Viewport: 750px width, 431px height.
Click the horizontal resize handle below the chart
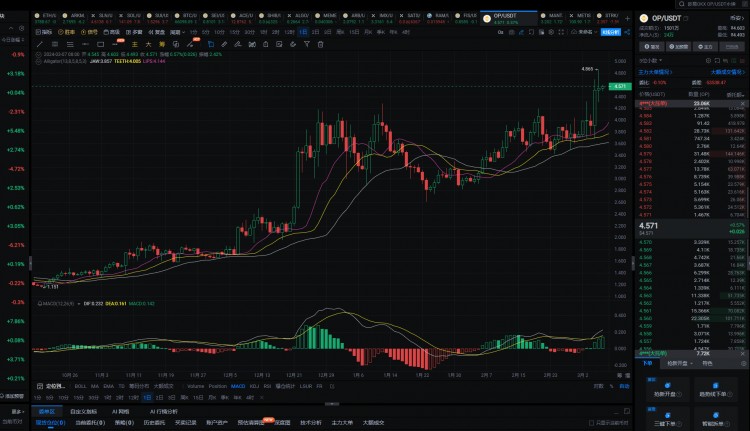pyautogui.click(x=332, y=404)
